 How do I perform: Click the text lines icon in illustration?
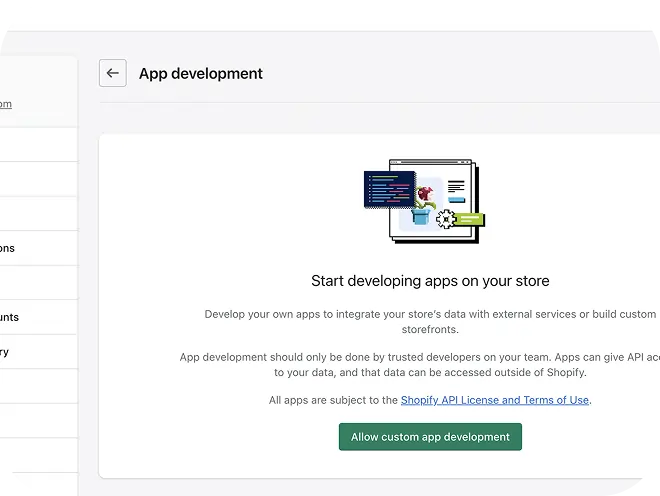[456, 186]
